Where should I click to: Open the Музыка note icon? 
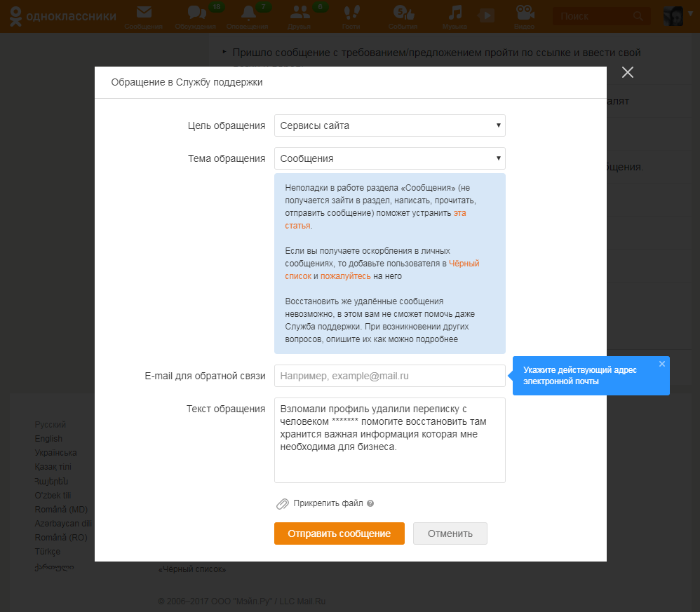coord(455,13)
